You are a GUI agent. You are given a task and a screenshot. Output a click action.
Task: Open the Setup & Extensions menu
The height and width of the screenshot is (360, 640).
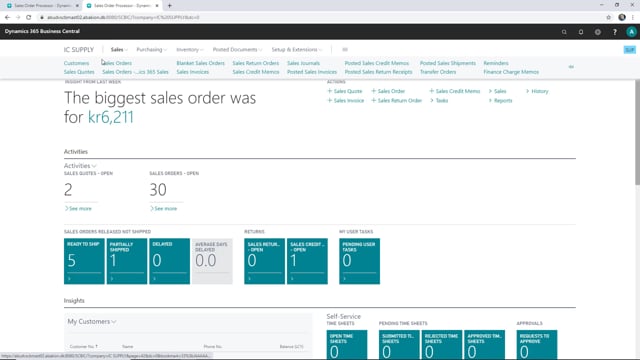(x=296, y=49)
